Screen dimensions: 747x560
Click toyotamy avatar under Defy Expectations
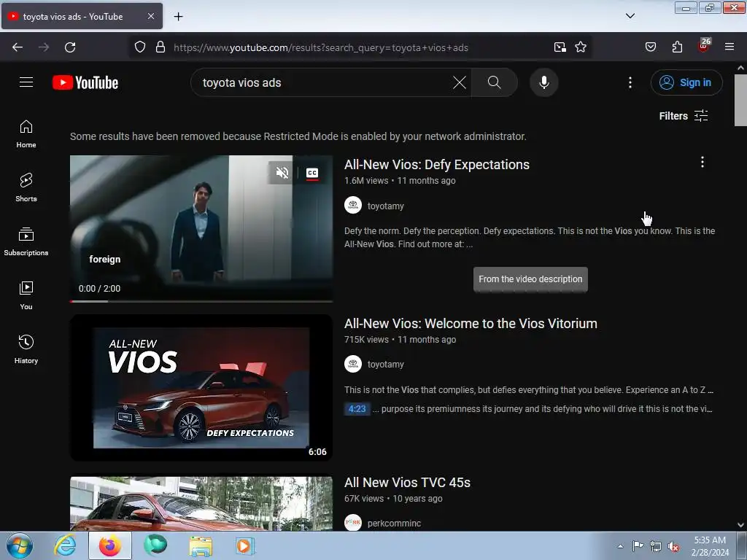[x=353, y=205]
